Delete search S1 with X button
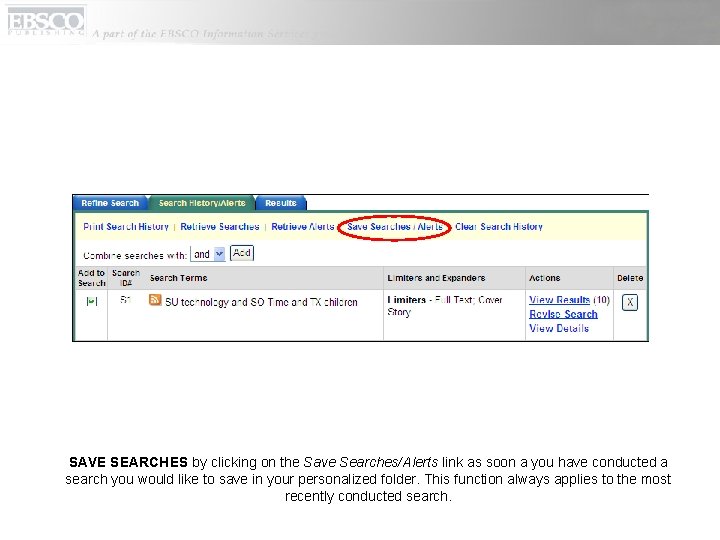Image resolution: width=720 pixels, height=540 pixels. (630, 302)
